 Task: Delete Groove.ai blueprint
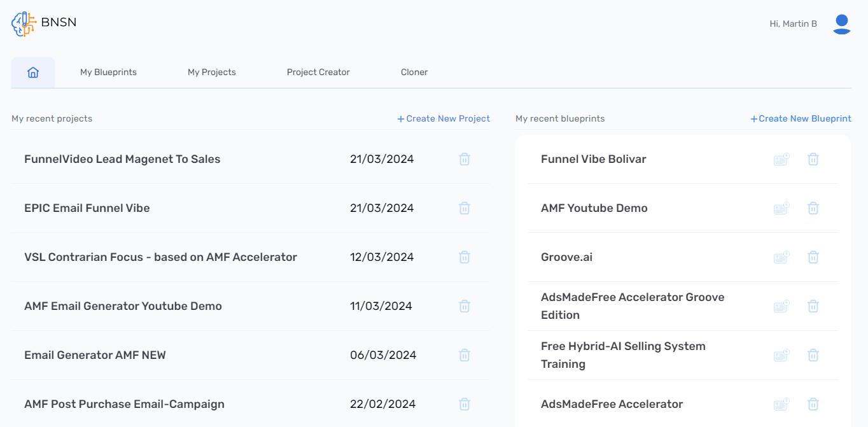click(x=813, y=257)
